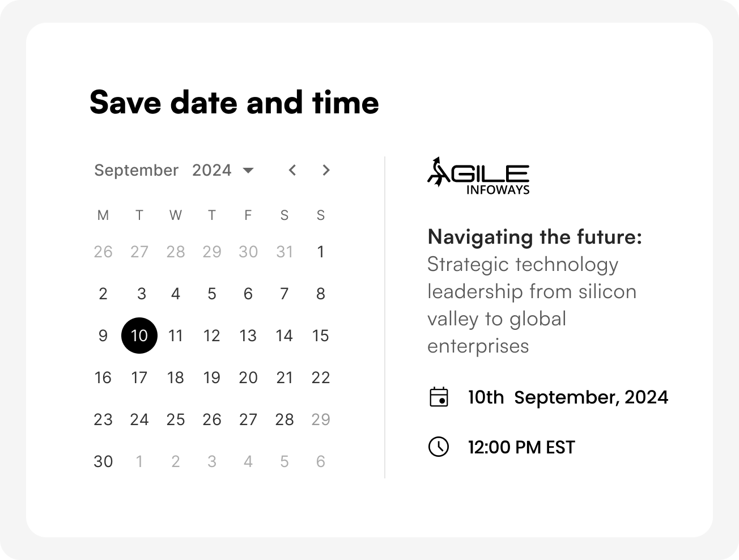The width and height of the screenshot is (739, 560).
Task: Click the greyed-out date 29 in the last column
Action: (x=321, y=419)
